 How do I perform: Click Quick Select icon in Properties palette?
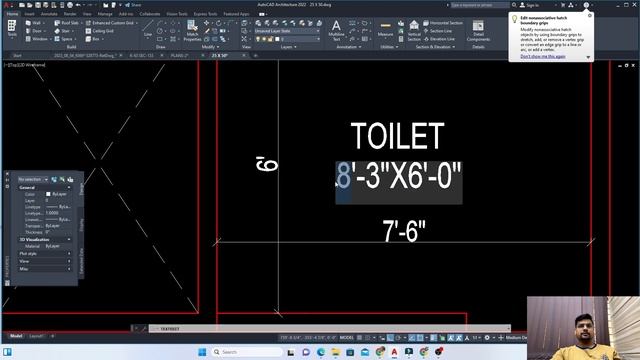pyautogui.click(x=70, y=179)
